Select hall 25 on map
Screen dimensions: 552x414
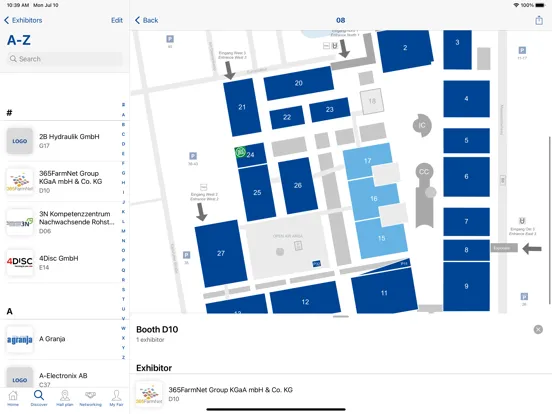(257, 193)
